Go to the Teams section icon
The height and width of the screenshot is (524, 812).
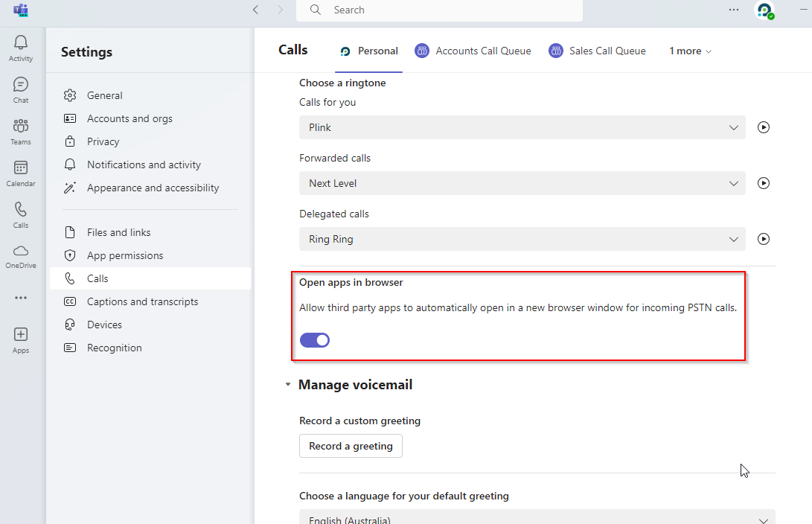21,131
